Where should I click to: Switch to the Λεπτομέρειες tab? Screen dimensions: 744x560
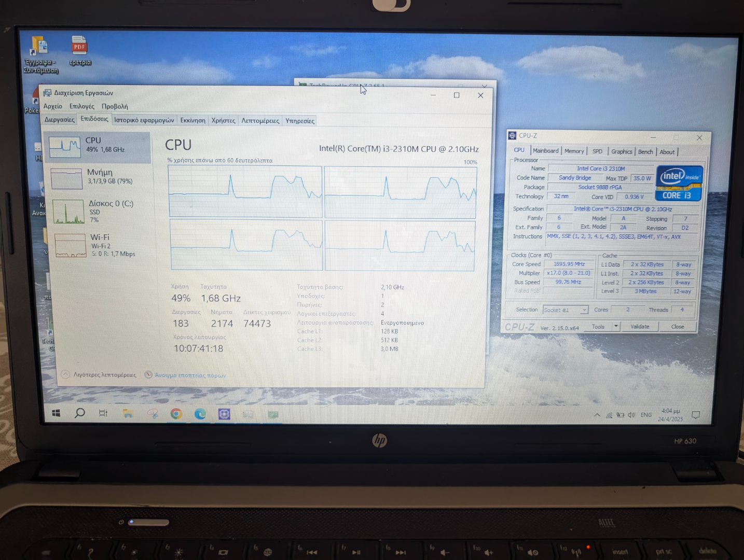pos(260,121)
